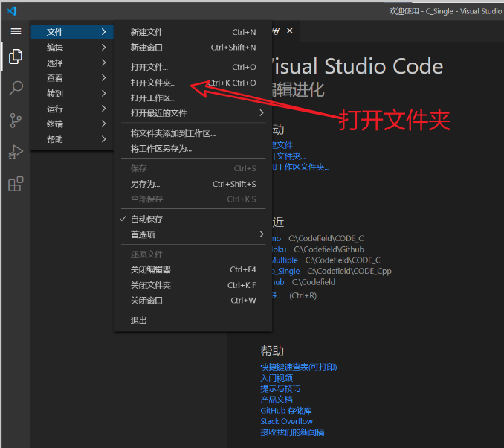Screen dimensions: 504x448
Task: Choose 退出 to exit
Action: click(193, 321)
